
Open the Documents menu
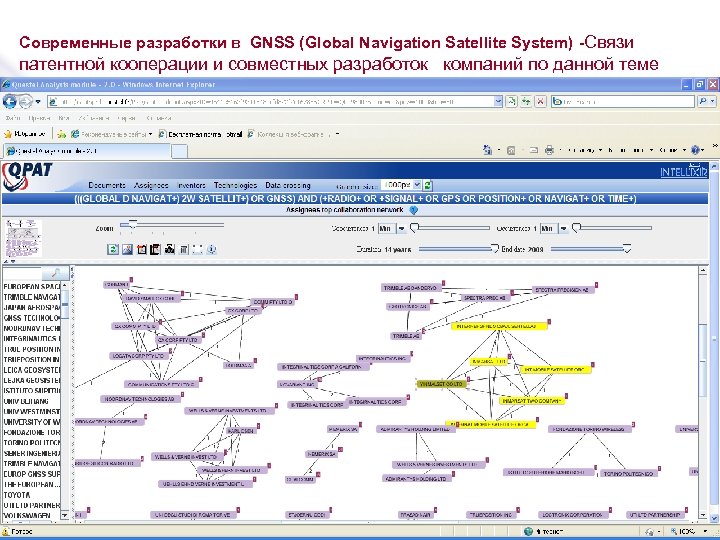click(107, 185)
